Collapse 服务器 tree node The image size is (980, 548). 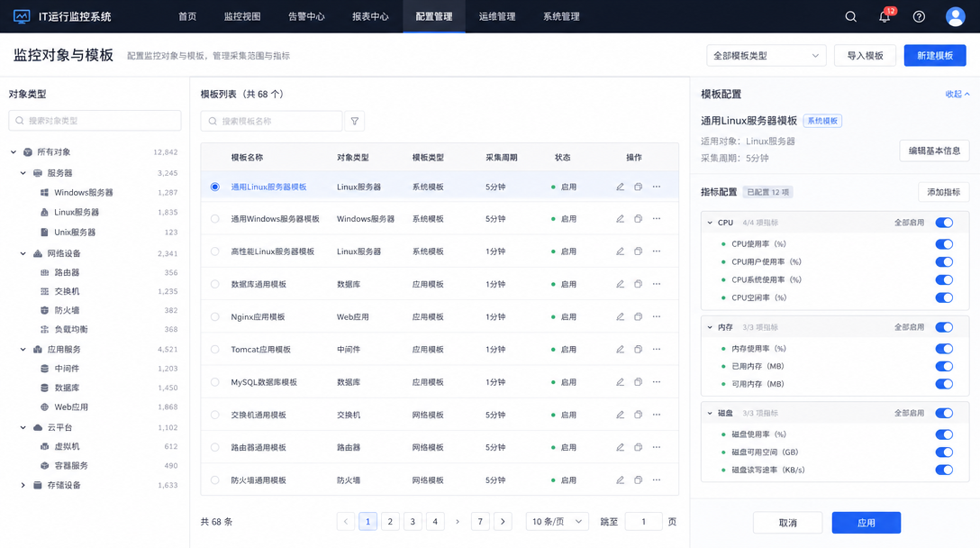[x=23, y=173]
